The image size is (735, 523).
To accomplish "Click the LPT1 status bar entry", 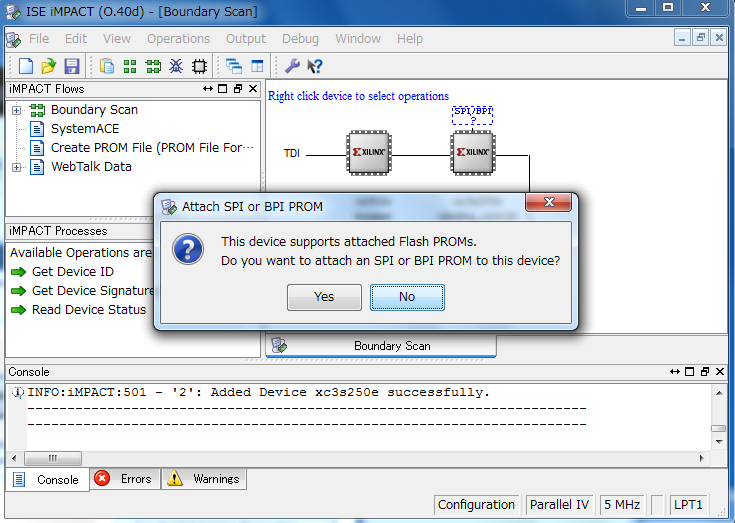I will click(x=688, y=505).
